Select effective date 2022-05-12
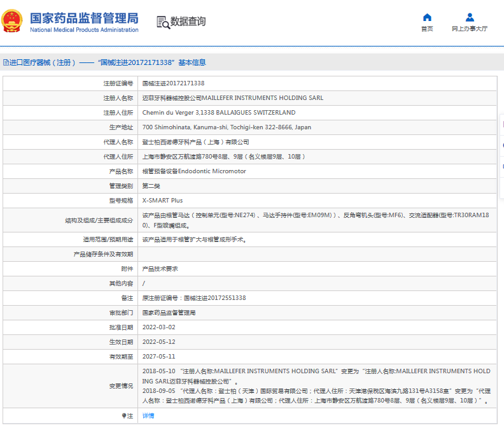Screen dimensions: 504x428 point(159,342)
